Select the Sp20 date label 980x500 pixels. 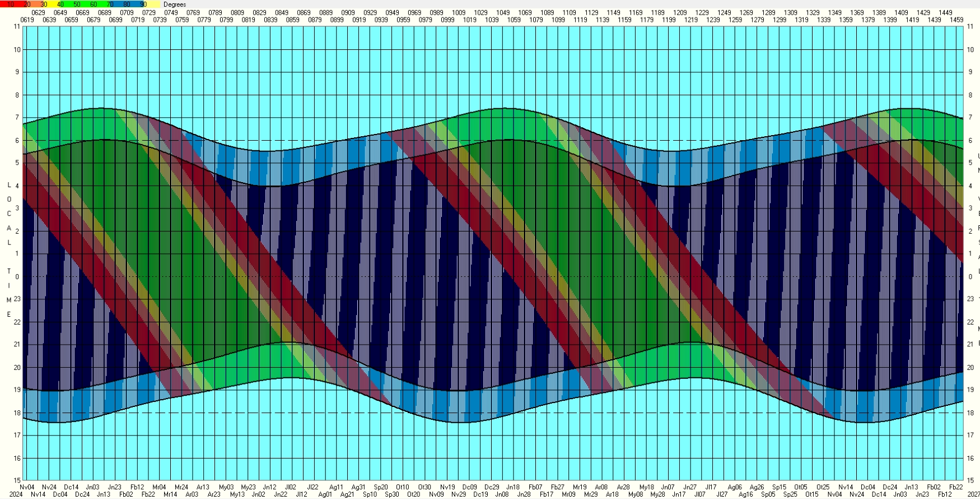pyautogui.click(x=381, y=487)
